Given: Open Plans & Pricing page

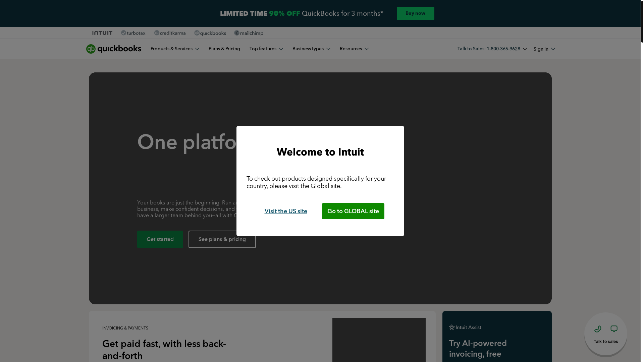Looking at the screenshot, I should [224, 49].
